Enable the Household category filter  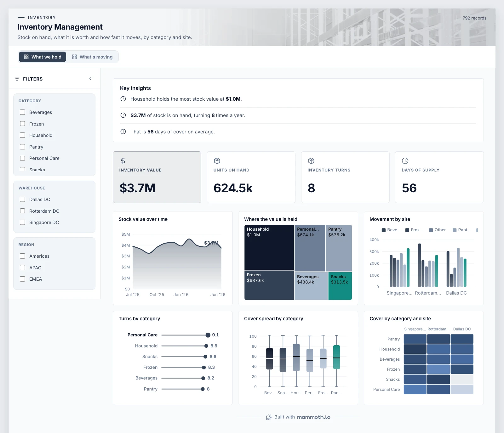[23, 135]
